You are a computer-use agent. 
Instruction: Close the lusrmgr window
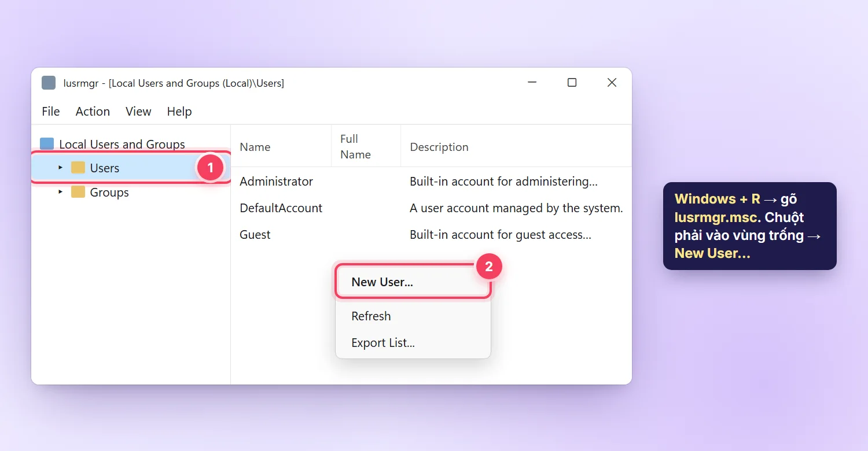pos(612,83)
